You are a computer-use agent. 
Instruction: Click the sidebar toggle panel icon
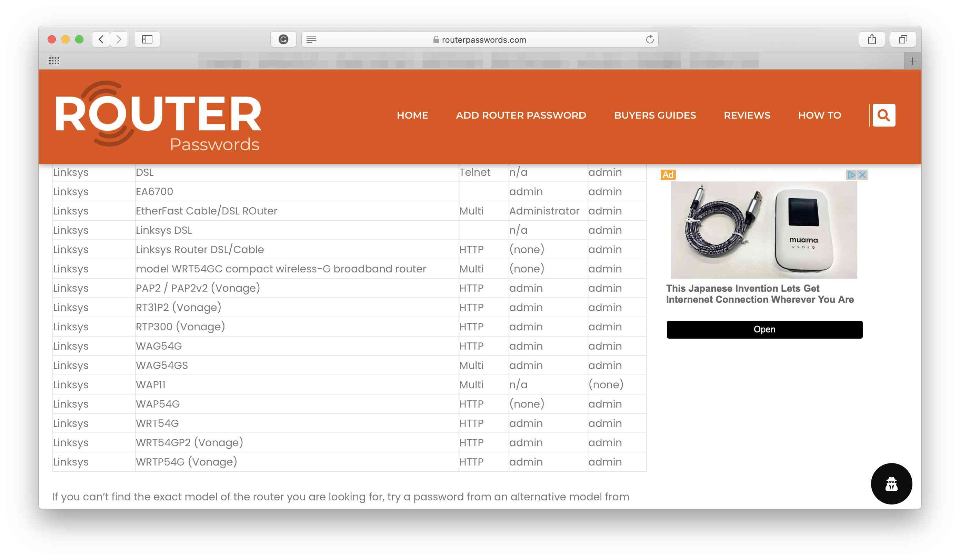[147, 39]
